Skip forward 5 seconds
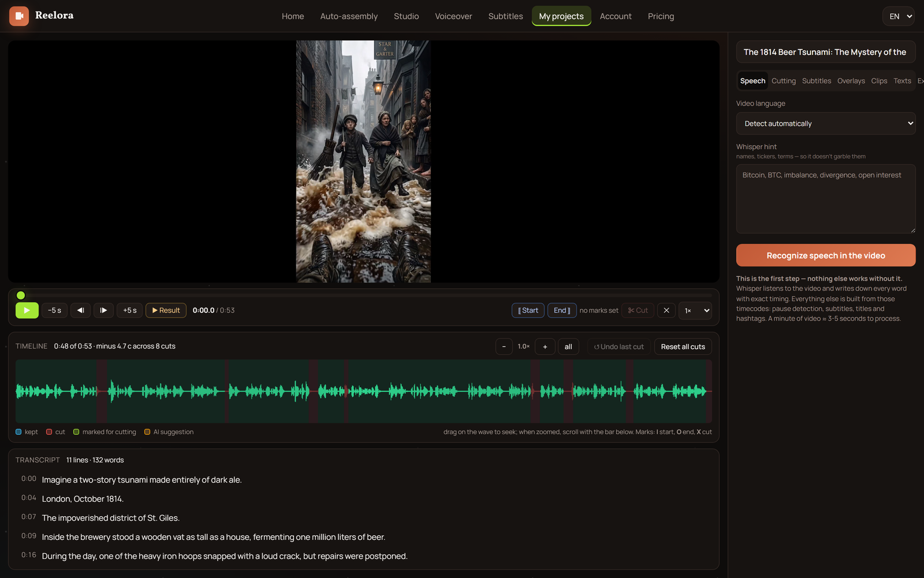Screen dimensions: 924x578 pos(129,310)
